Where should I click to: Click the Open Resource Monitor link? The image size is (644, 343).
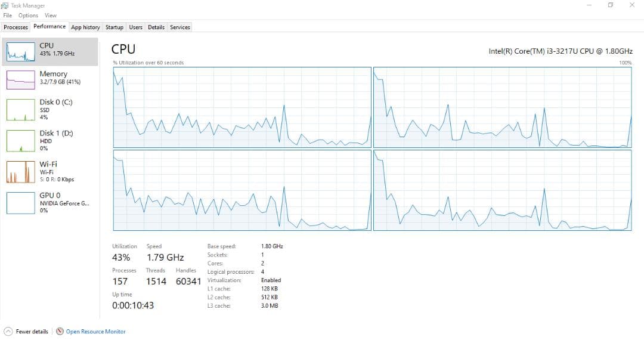coord(95,332)
